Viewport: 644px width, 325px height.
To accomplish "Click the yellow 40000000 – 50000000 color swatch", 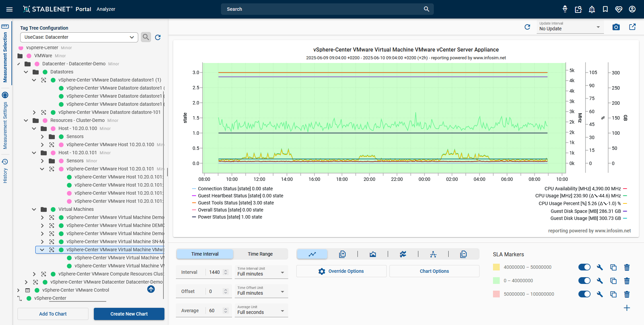I will (x=496, y=267).
